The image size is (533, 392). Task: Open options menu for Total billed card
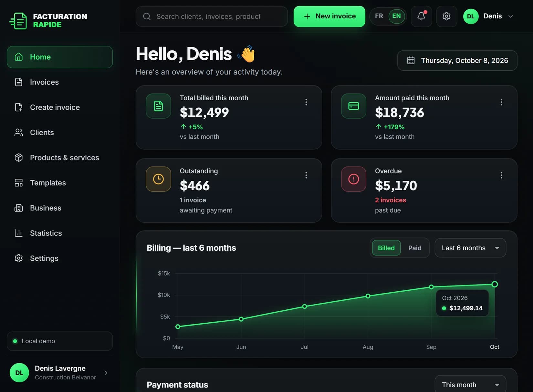tap(306, 102)
